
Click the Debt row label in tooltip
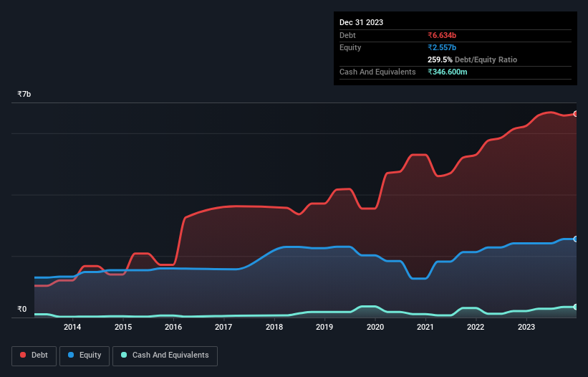(347, 35)
